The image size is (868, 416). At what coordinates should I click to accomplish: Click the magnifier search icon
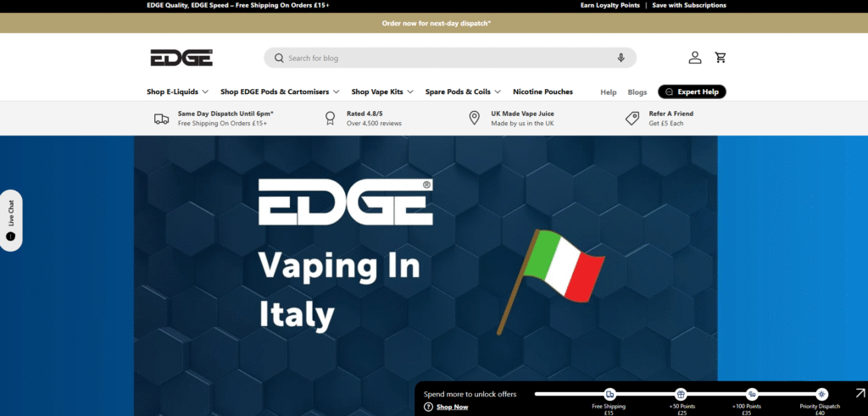click(x=280, y=58)
